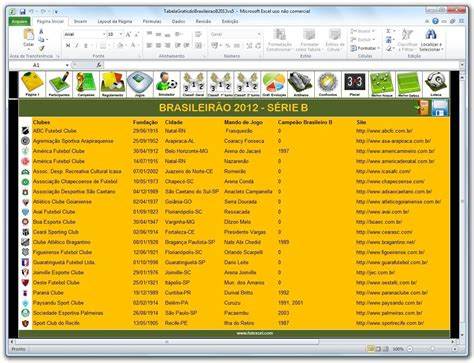Click the Campeões trophy icon
474x363 pixels.
click(86, 84)
